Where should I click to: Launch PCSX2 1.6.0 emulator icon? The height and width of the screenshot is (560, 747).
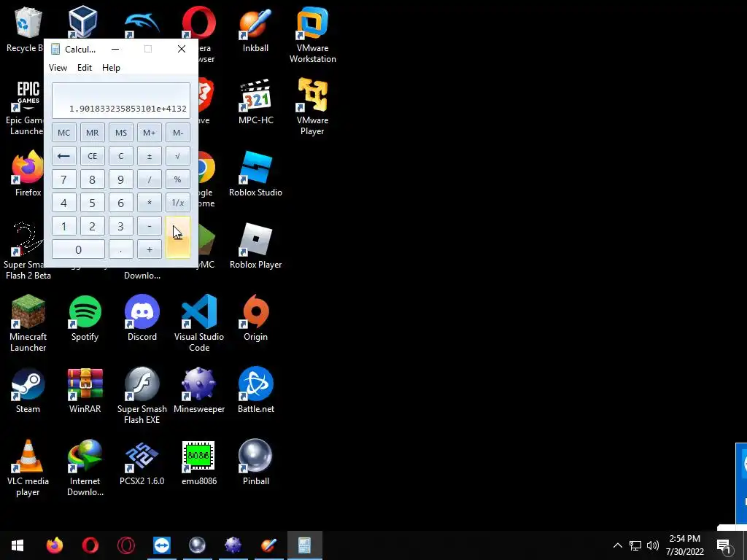pos(142,463)
